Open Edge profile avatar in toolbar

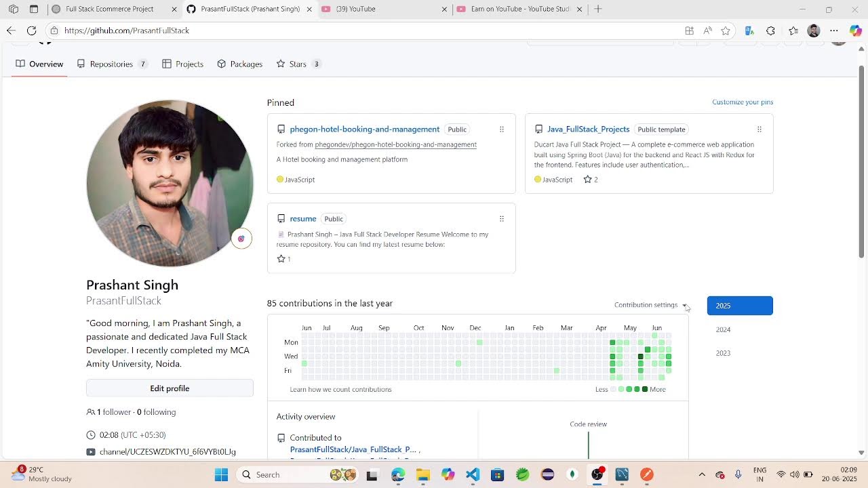pos(814,30)
